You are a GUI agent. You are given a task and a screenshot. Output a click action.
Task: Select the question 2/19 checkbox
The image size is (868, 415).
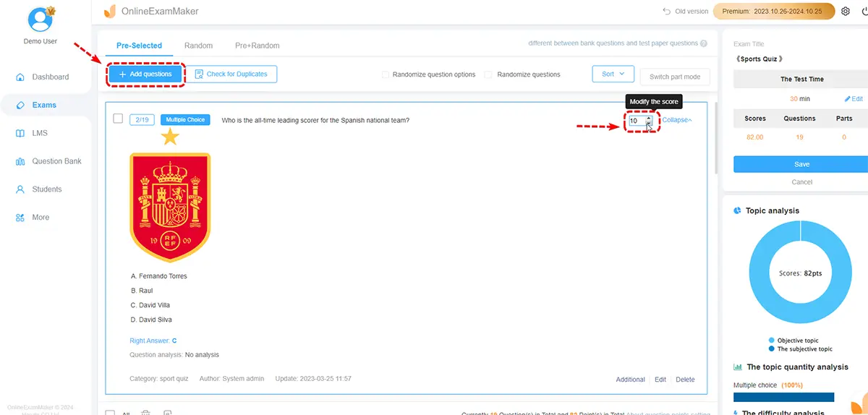coord(118,119)
